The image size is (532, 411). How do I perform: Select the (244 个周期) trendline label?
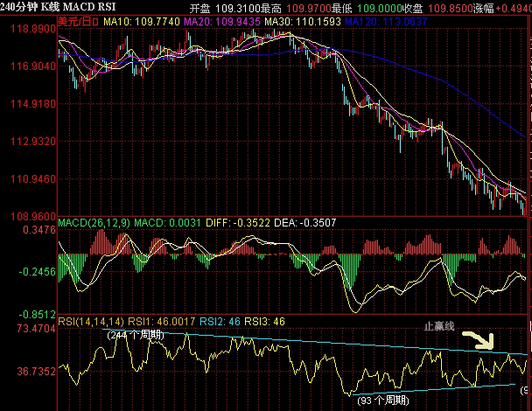(x=136, y=336)
